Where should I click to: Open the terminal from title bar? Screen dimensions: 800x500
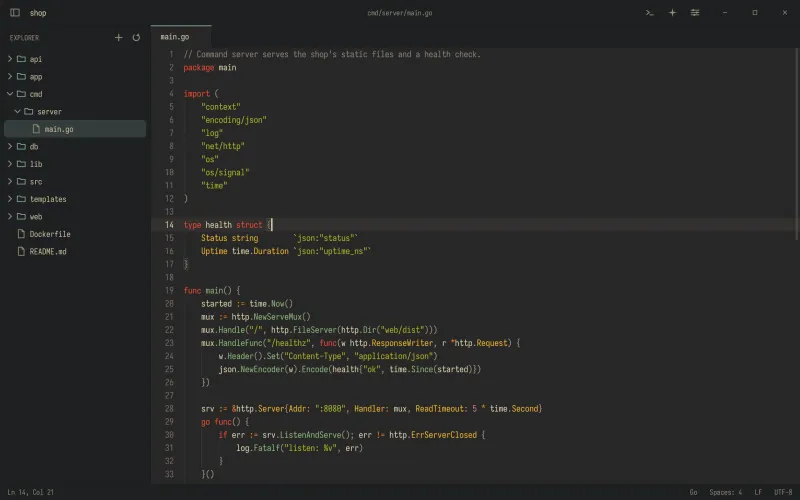click(649, 13)
